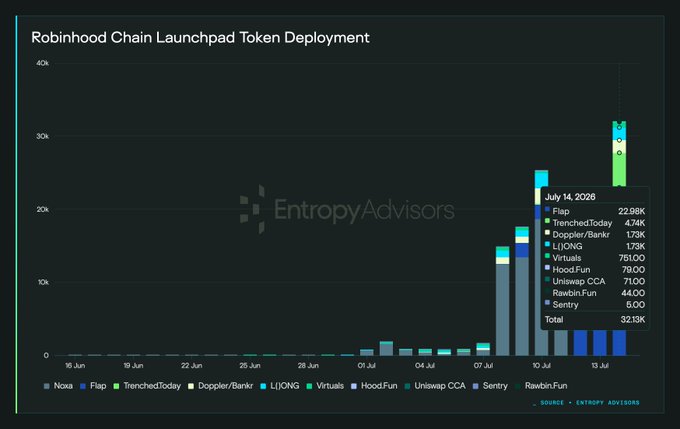Click the "32.13K" total value in the tooltip
680x429 pixels.
click(x=633, y=320)
